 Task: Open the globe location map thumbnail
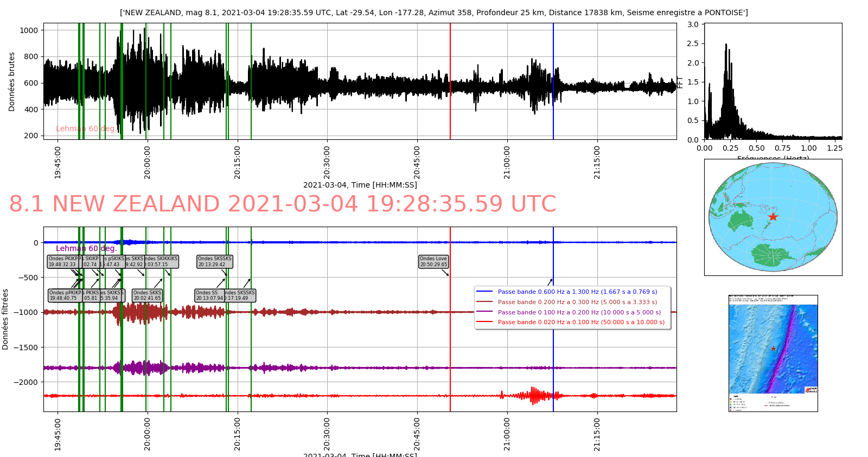pyautogui.click(x=773, y=217)
